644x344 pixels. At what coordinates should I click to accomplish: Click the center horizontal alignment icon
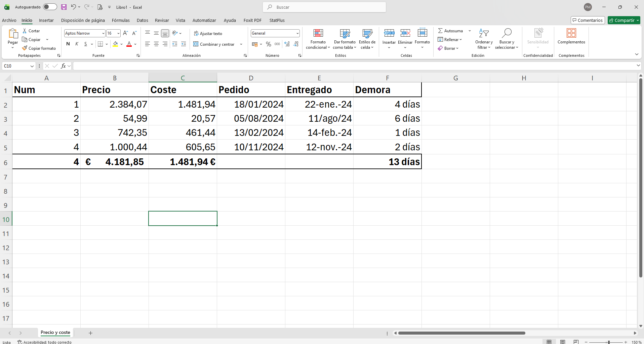156,44
